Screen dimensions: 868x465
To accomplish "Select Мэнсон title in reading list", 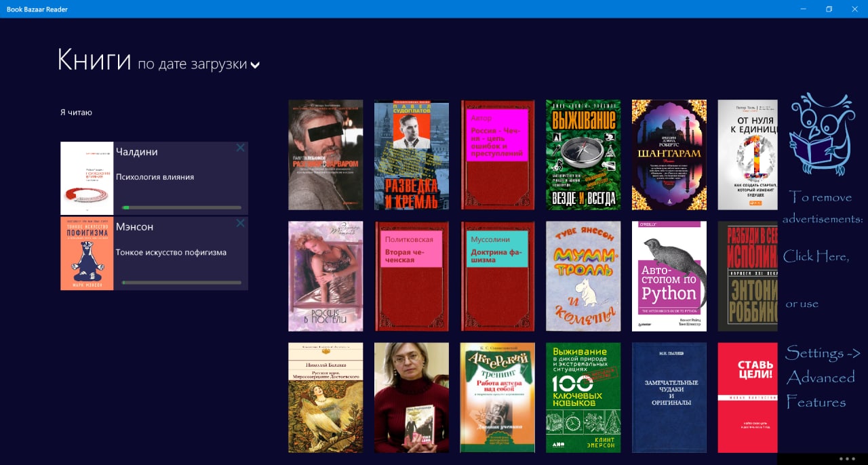I will tap(135, 226).
